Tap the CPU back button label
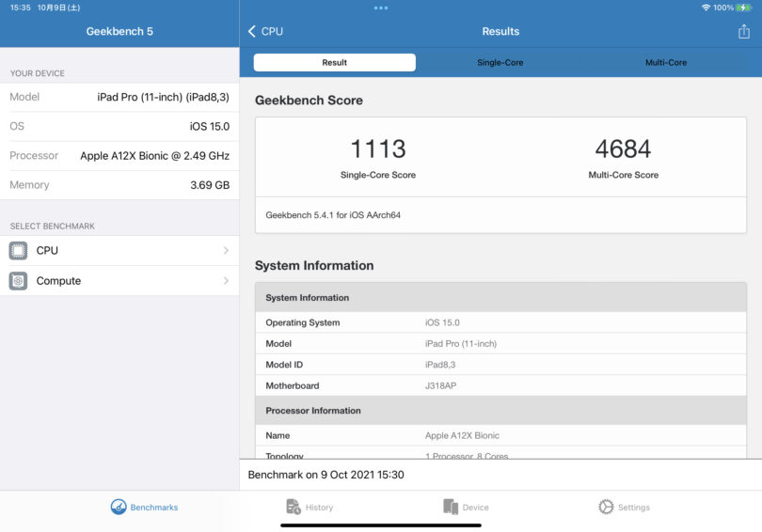This screenshot has height=532, width=762. [x=272, y=32]
